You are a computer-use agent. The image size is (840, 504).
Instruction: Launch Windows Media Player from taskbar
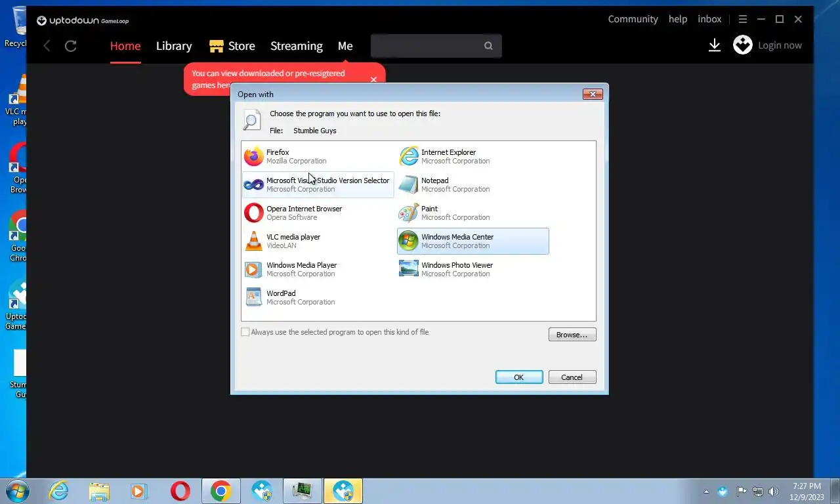click(139, 491)
